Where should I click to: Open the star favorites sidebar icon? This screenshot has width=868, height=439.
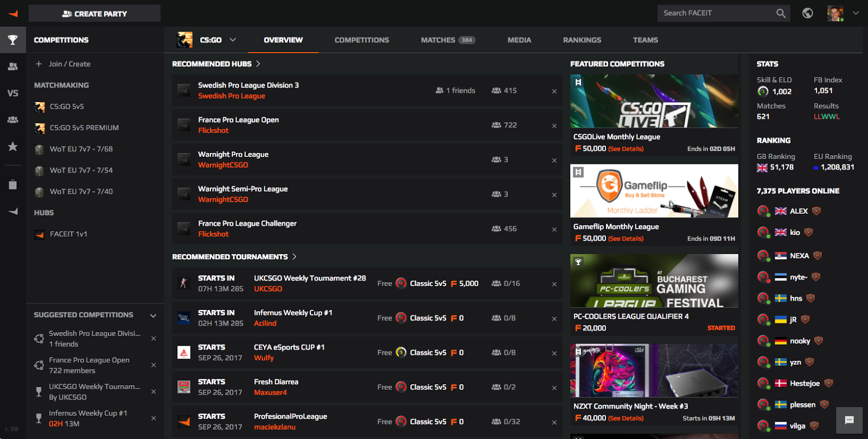[x=13, y=147]
